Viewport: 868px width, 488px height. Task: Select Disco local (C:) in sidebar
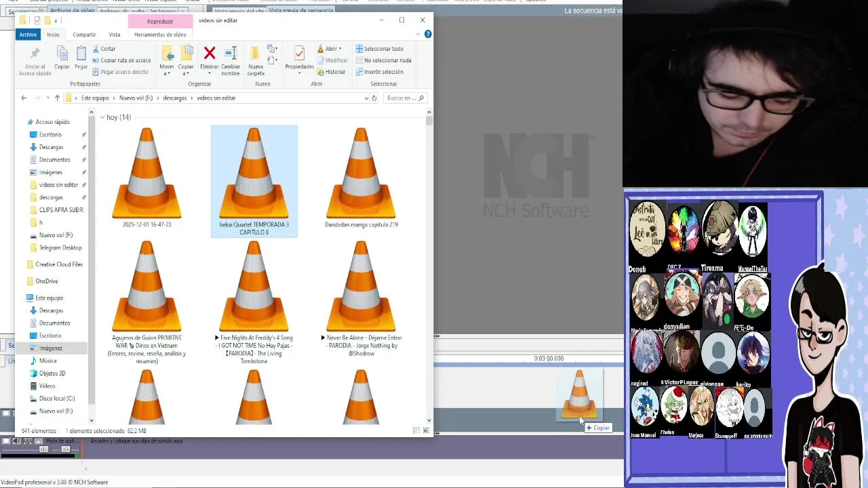[57, 399]
